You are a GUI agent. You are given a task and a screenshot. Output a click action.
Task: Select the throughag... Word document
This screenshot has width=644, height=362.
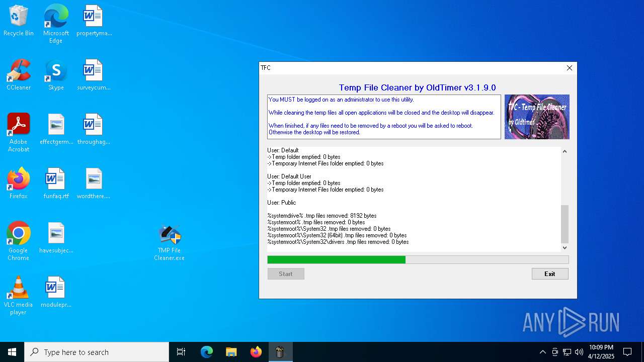coord(94,129)
